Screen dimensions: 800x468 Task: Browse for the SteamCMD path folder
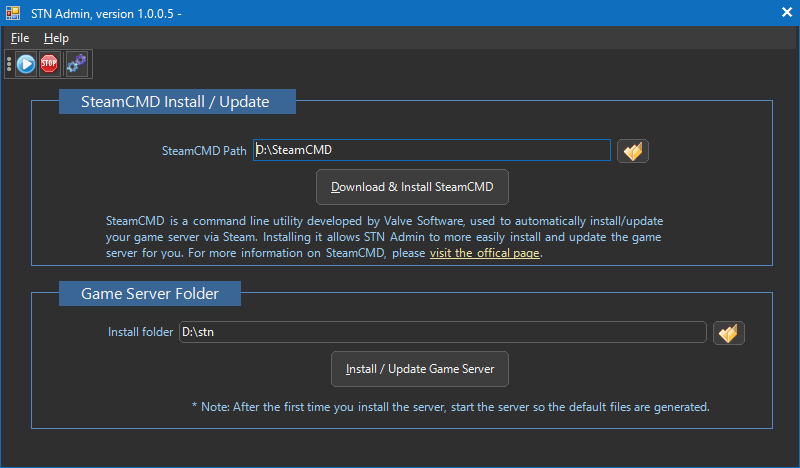[632, 151]
